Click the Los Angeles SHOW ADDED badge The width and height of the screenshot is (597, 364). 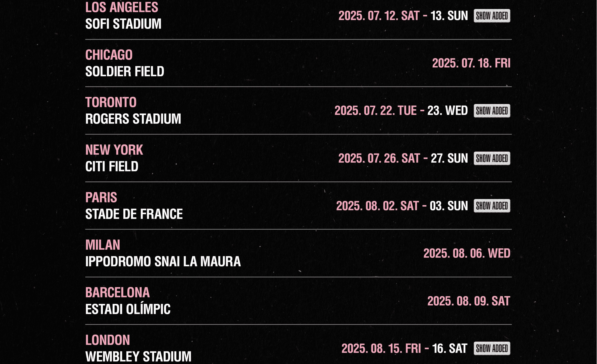click(x=492, y=16)
